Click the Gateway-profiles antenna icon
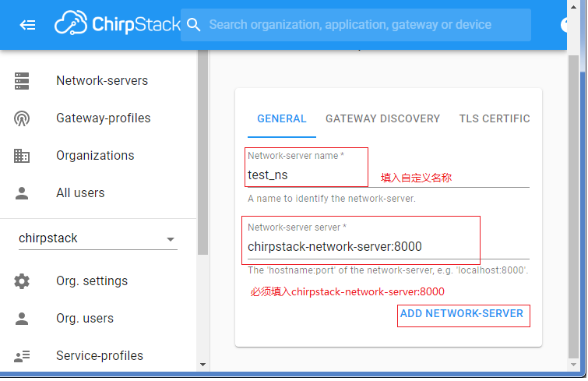The height and width of the screenshot is (381, 588). click(22, 118)
